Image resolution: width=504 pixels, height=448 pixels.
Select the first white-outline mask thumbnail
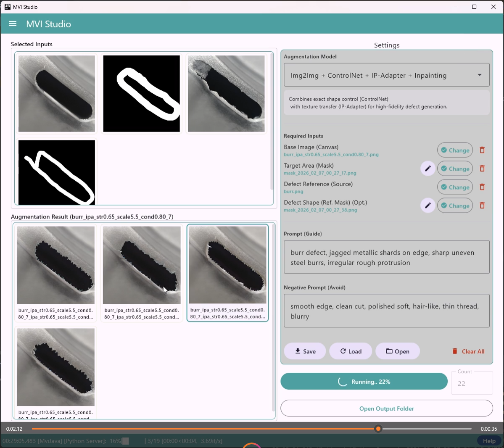(x=141, y=94)
